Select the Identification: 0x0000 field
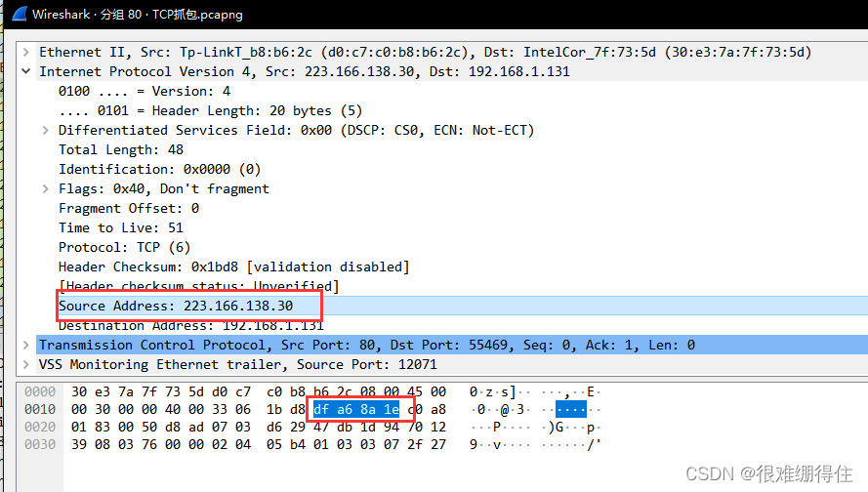Image resolution: width=868 pixels, height=492 pixels. [x=159, y=169]
